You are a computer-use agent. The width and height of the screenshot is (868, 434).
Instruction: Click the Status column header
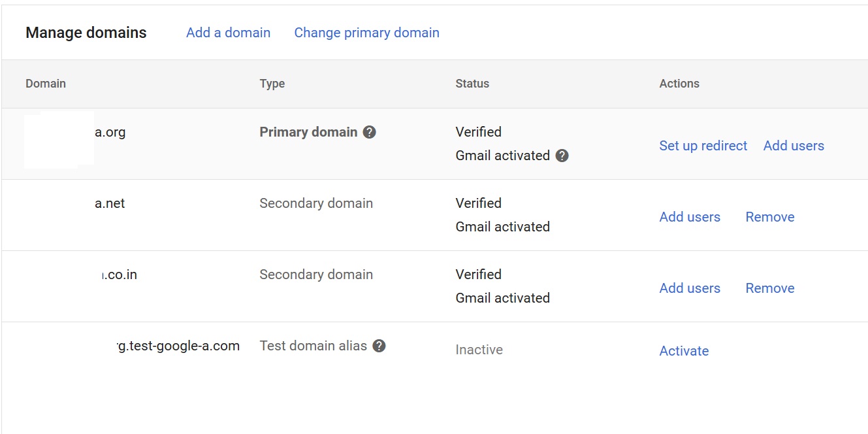point(472,84)
